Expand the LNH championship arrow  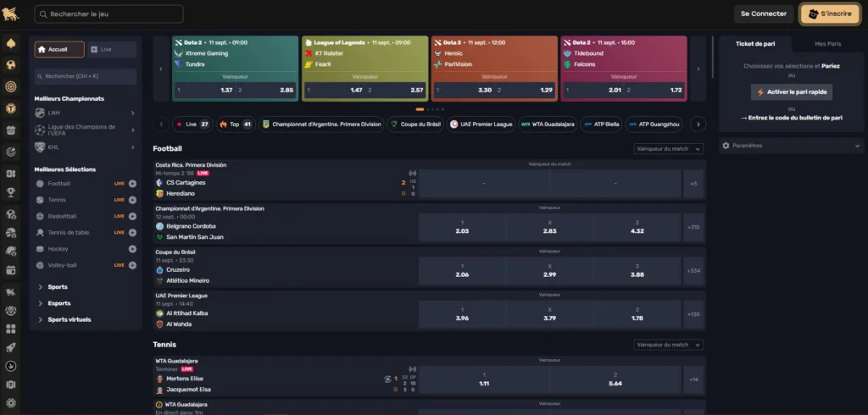pos(133,113)
